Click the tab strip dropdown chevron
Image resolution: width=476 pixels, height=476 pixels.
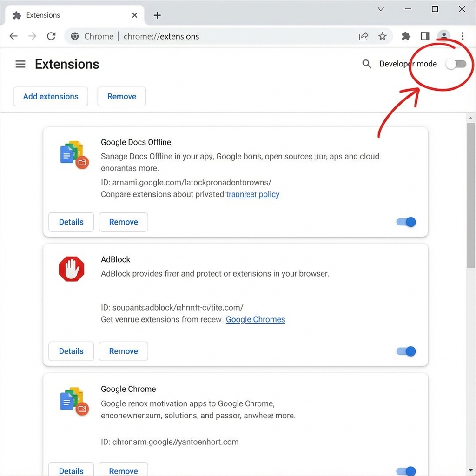coord(380,9)
